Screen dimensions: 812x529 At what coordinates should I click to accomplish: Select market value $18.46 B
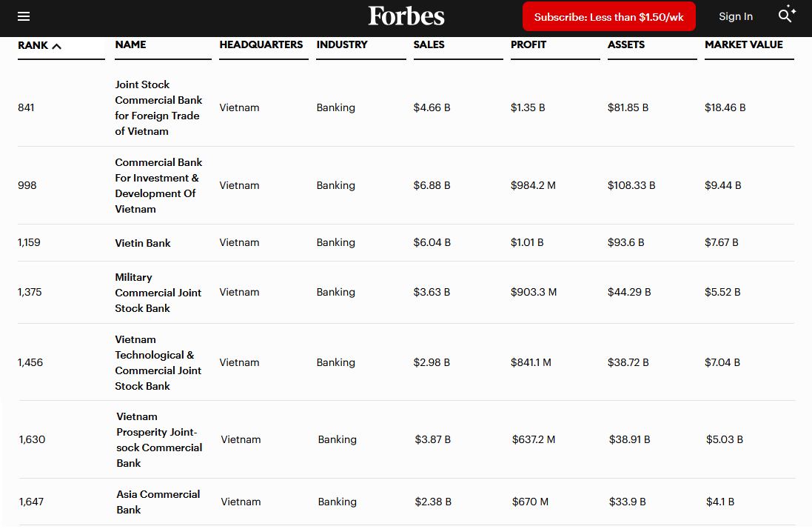[x=725, y=107]
